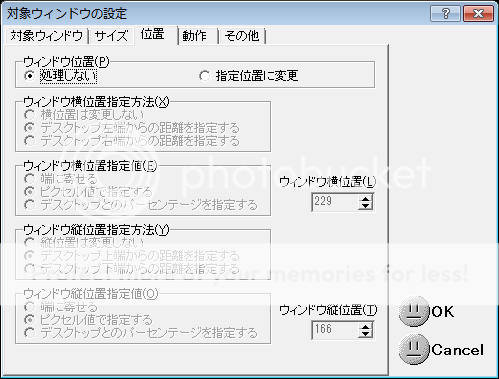
Task: Increase the ウィンドウ縦位置 value with up arrow
Action: [366, 326]
